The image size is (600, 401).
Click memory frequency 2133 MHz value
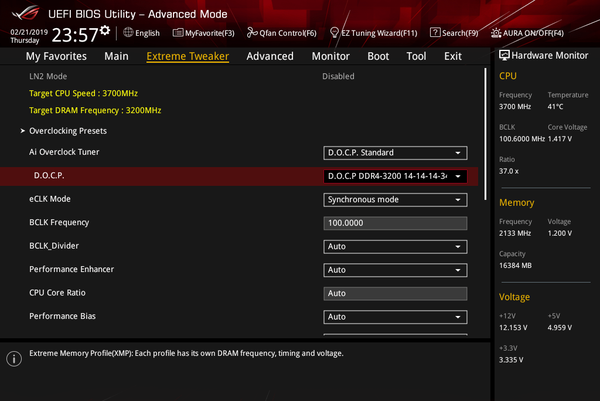coord(515,233)
